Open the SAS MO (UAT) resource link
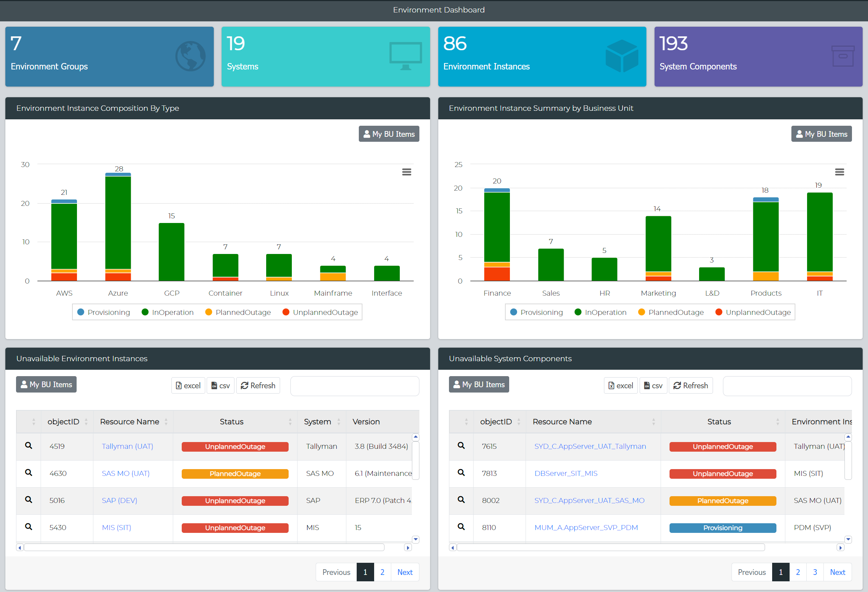This screenshot has height=592, width=868. pyautogui.click(x=125, y=474)
